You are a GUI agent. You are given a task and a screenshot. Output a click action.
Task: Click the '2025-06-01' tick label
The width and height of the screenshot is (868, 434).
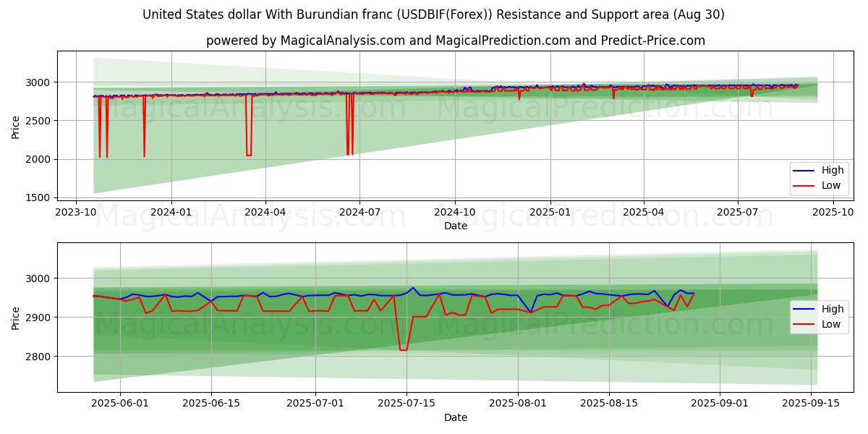120,404
